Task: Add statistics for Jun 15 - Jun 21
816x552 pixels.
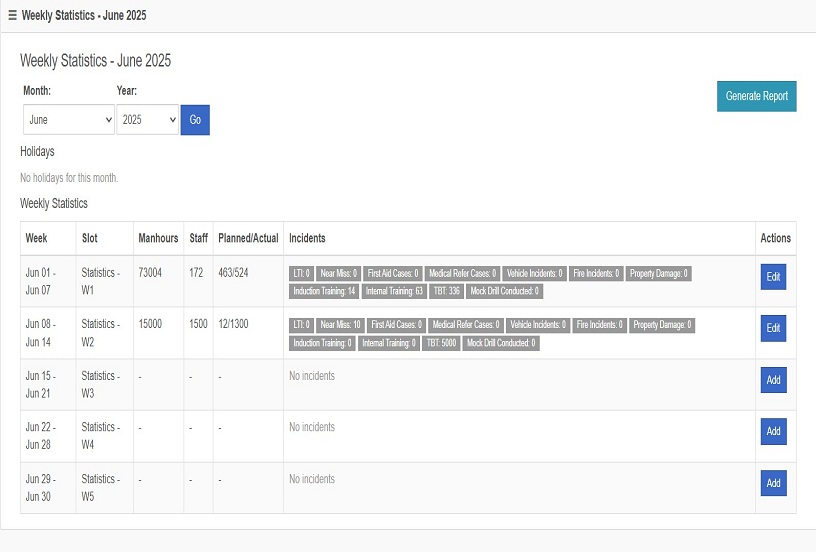Action: coord(773,380)
